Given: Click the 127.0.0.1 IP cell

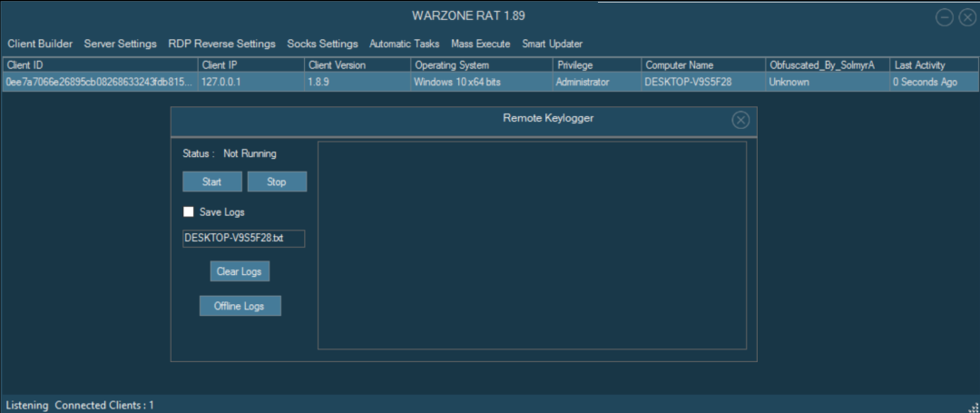Looking at the screenshot, I should click(x=251, y=82).
